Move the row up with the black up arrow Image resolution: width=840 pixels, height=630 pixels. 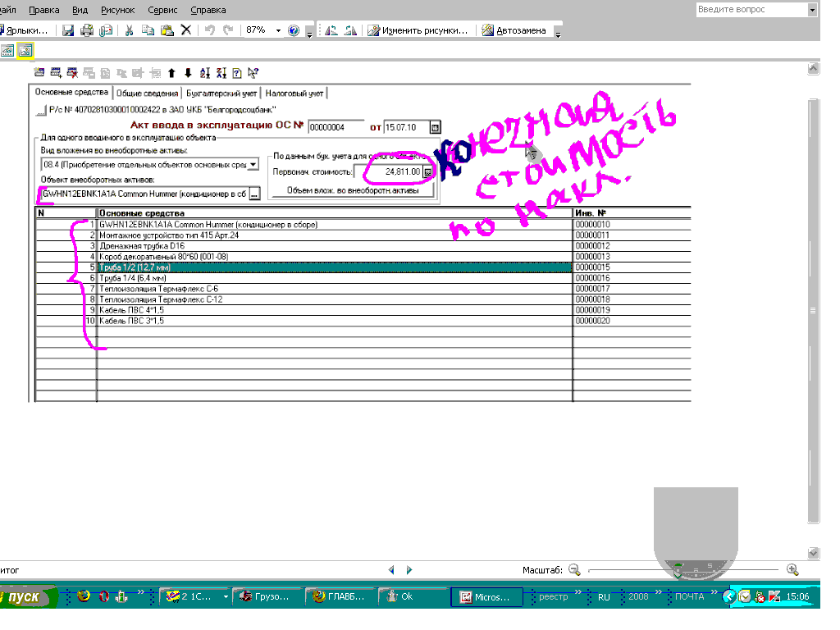(x=171, y=73)
